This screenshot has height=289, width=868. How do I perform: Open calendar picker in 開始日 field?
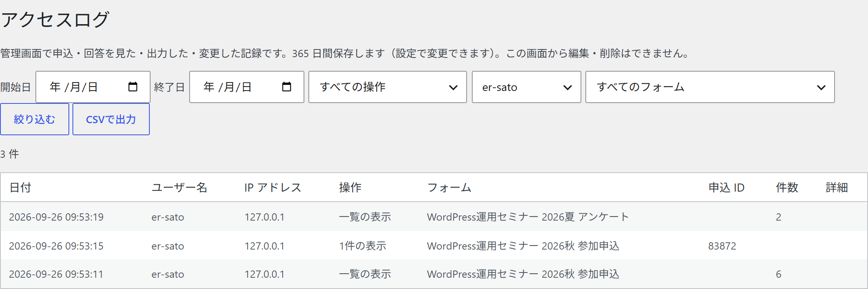[x=133, y=87]
